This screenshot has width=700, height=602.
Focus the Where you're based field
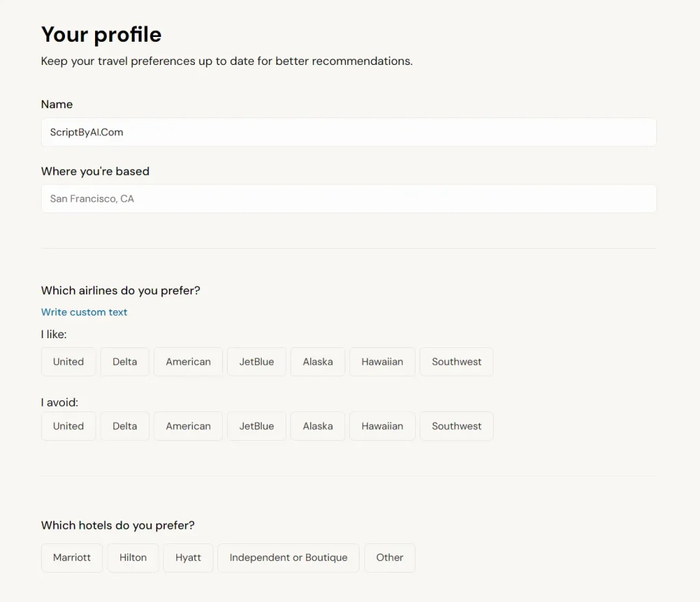349,199
